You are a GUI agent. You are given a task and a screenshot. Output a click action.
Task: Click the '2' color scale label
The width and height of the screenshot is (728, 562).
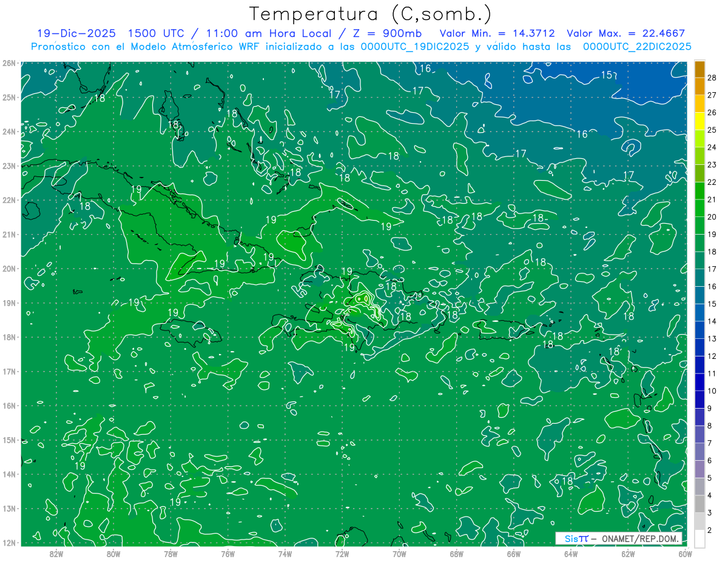710,529
